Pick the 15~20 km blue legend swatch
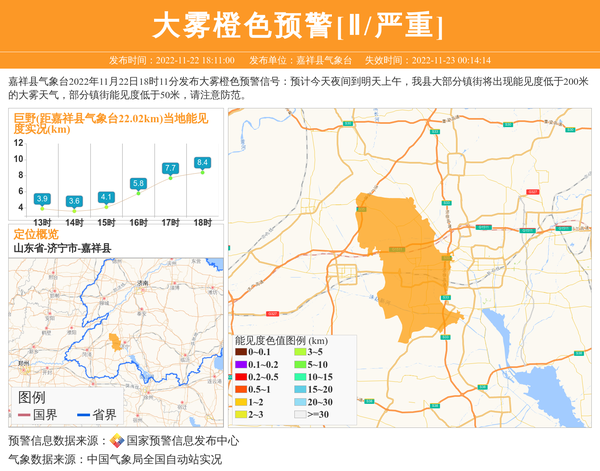The width and height of the screenshot is (600, 471). click(x=300, y=389)
